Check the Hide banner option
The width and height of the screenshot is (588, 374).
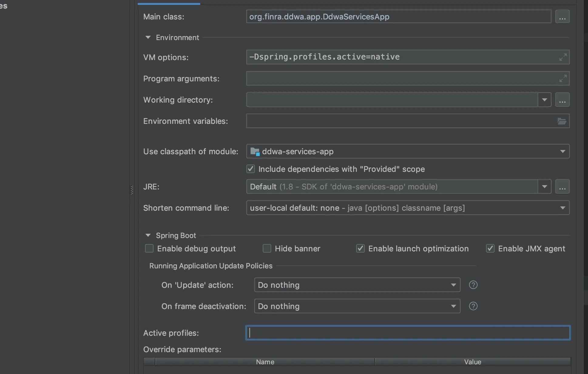pyautogui.click(x=267, y=249)
